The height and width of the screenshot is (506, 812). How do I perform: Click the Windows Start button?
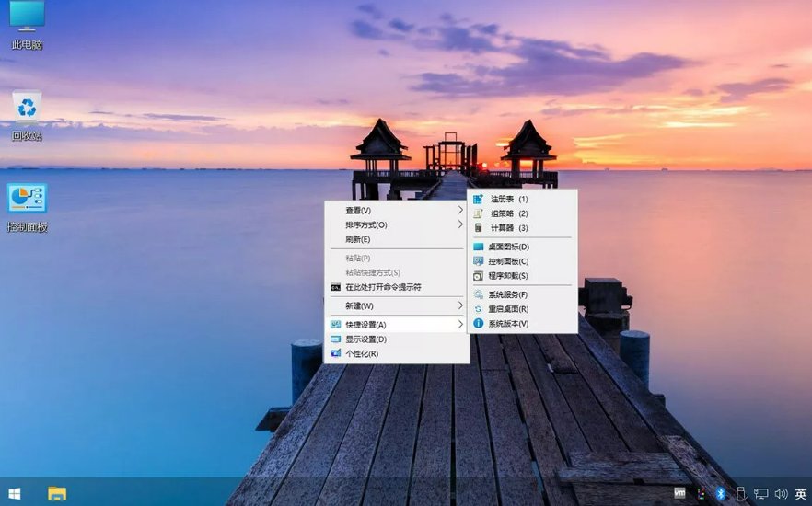pos(15,493)
